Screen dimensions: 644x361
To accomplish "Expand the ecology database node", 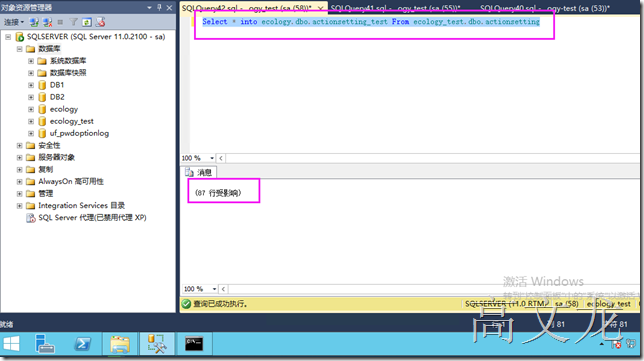I will (31, 109).
